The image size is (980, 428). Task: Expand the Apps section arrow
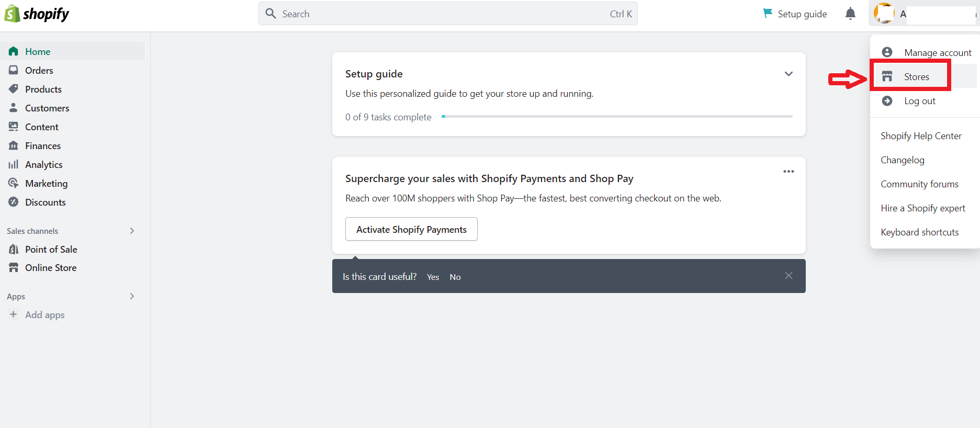(x=132, y=296)
